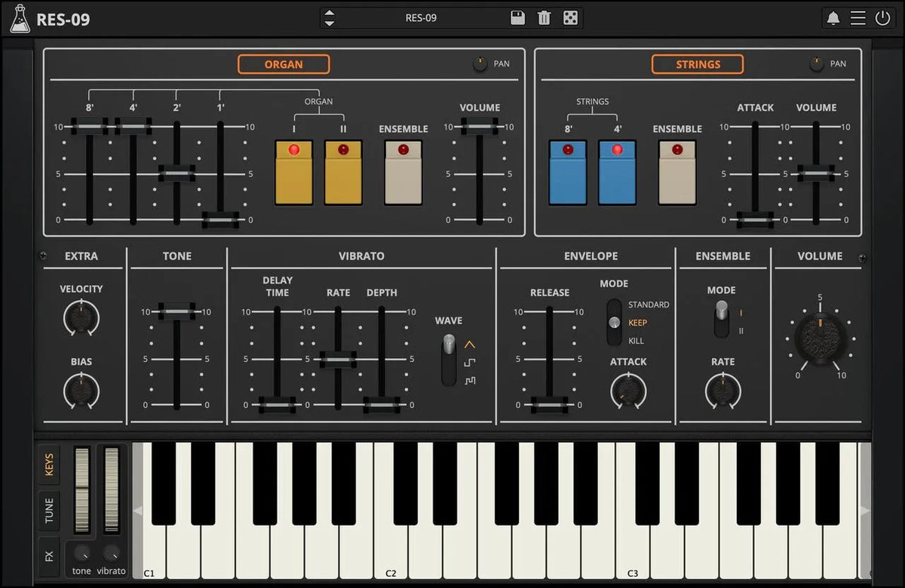This screenshot has height=588, width=905.
Task: Open the hamburger menu icon
Action: tap(859, 17)
